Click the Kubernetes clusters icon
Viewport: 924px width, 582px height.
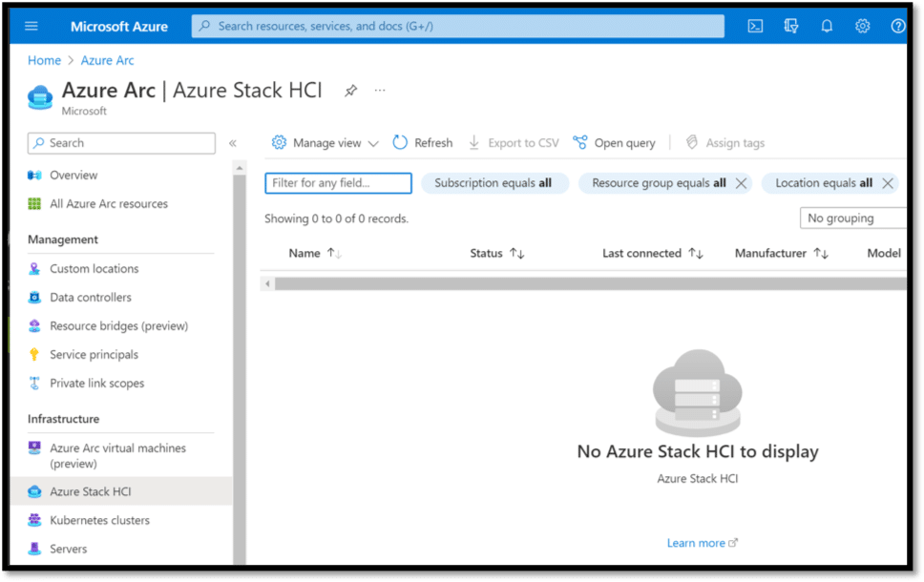[34, 520]
